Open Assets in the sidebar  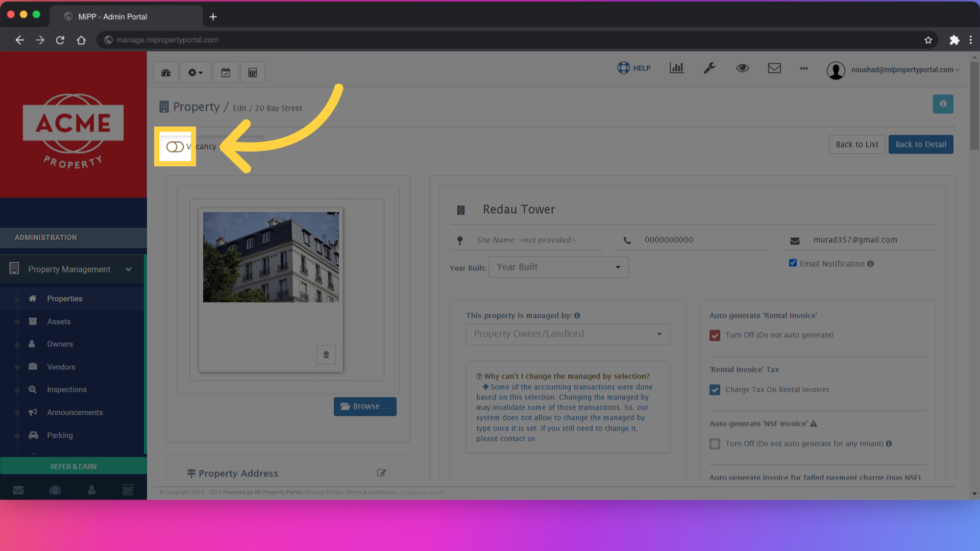[x=59, y=321]
